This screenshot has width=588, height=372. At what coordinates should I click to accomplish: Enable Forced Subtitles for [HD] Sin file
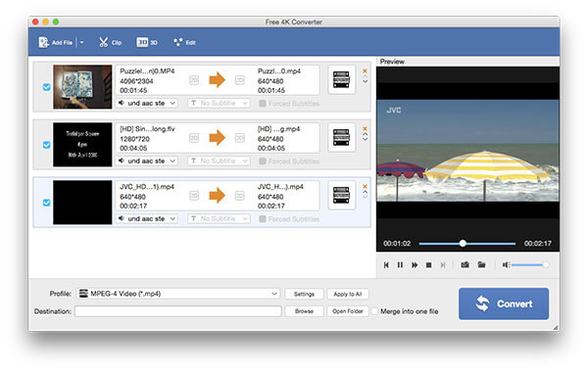tap(263, 162)
